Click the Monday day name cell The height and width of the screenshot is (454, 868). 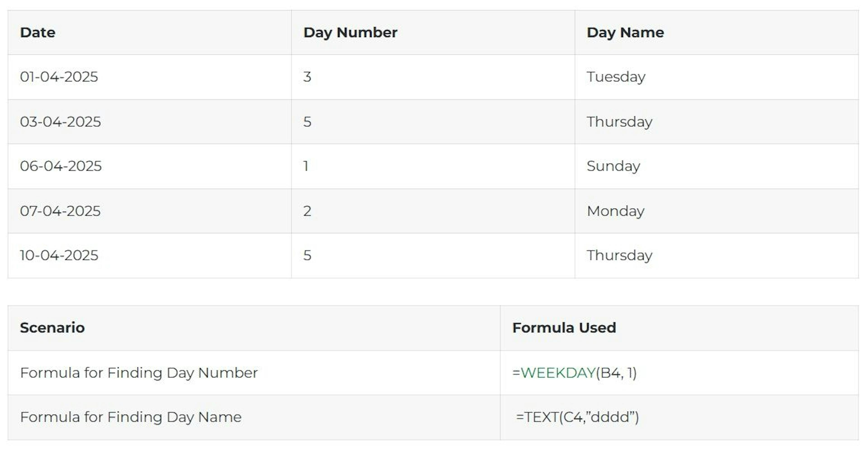[x=615, y=211]
